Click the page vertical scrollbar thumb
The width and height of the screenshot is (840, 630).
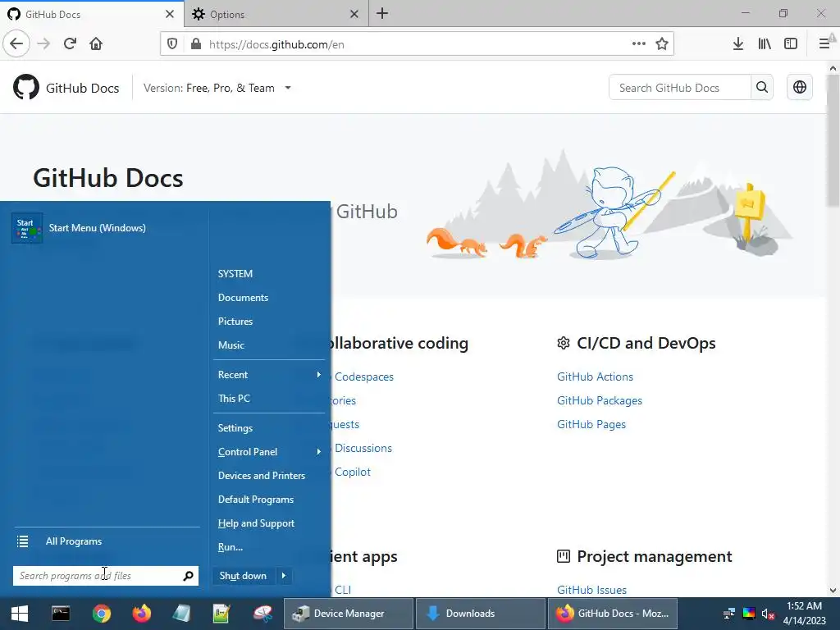(833, 140)
